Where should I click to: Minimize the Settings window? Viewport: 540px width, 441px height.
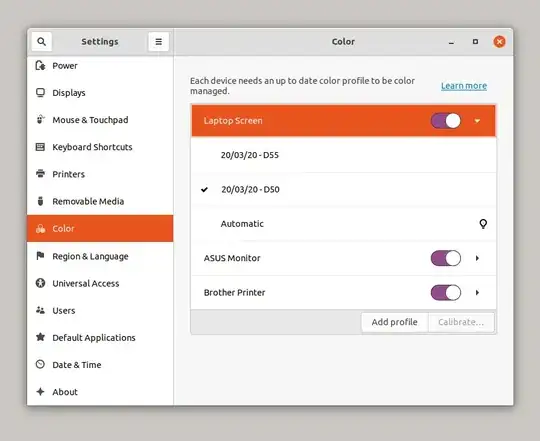(451, 42)
